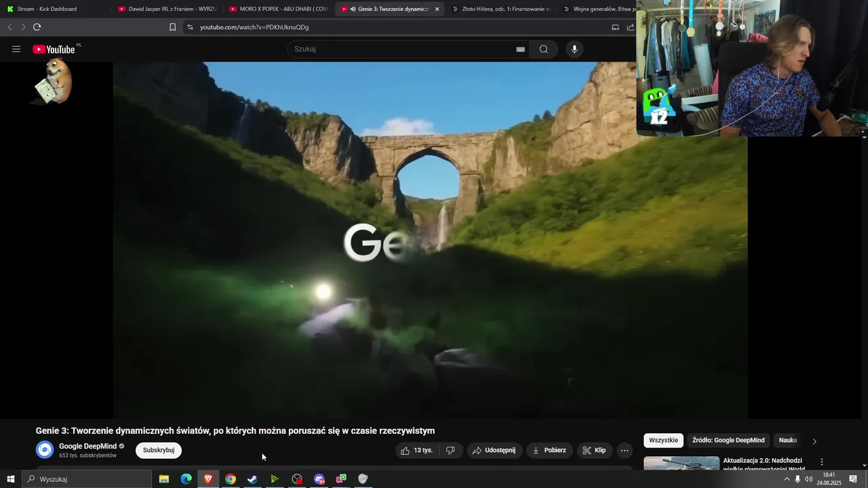The width and height of the screenshot is (868, 488).
Task: Switch to the Stream - Kick Dashboard tab
Action: 56,9
